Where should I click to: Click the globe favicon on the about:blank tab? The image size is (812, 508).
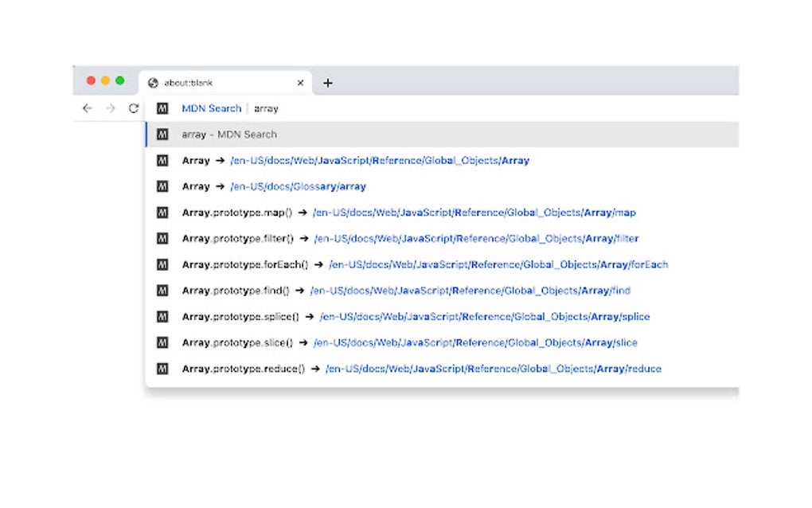(x=151, y=82)
